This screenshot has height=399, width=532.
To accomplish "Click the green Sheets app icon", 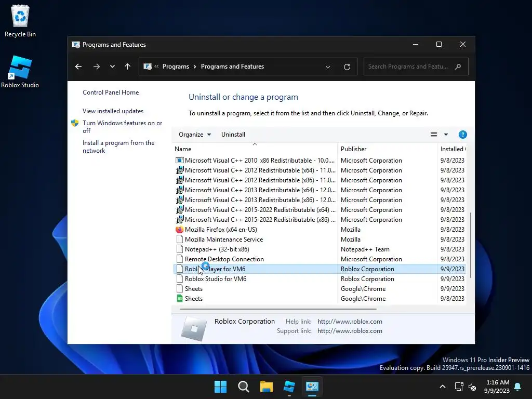I will click(x=179, y=299).
